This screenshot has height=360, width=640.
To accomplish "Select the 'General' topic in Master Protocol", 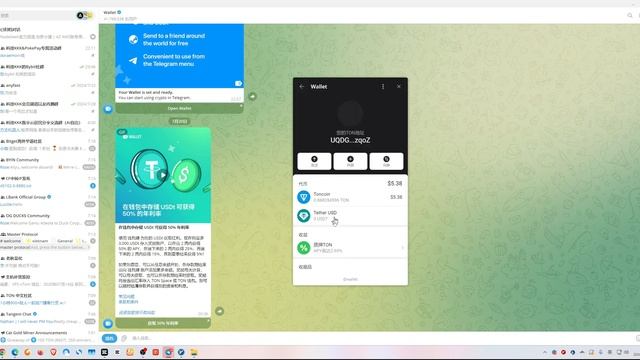I will coord(65,241).
